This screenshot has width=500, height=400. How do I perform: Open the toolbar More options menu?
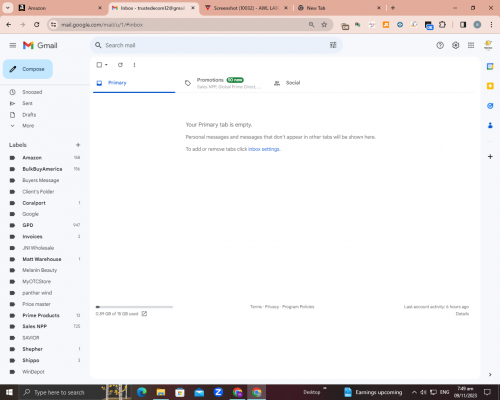tap(134, 65)
